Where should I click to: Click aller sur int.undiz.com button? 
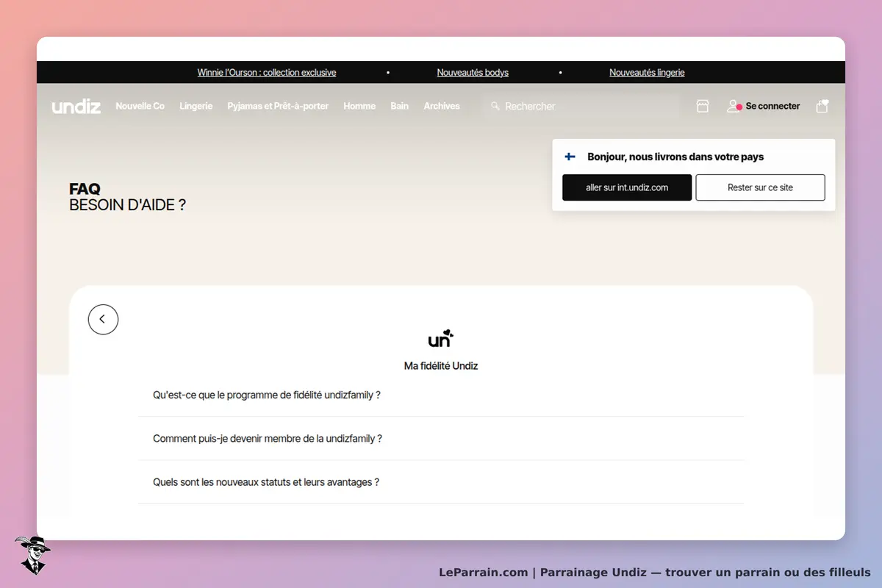tap(627, 187)
